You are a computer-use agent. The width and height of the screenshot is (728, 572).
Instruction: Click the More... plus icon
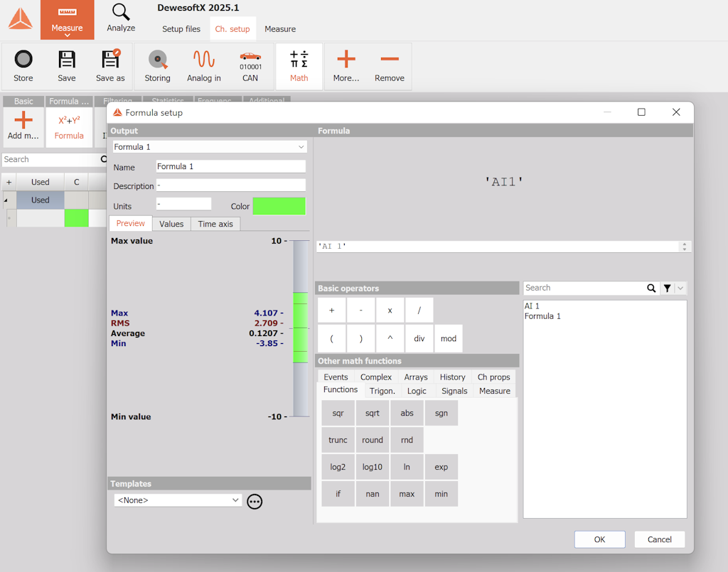pyautogui.click(x=346, y=59)
